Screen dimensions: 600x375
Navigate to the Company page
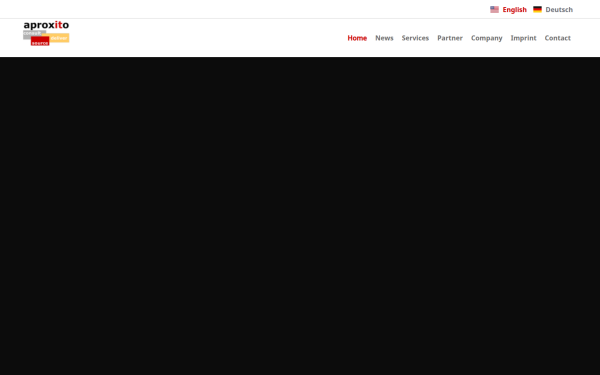pyautogui.click(x=487, y=38)
